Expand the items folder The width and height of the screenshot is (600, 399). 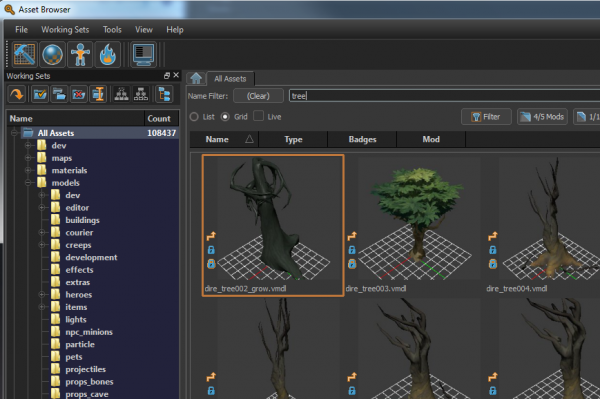coord(42,307)
